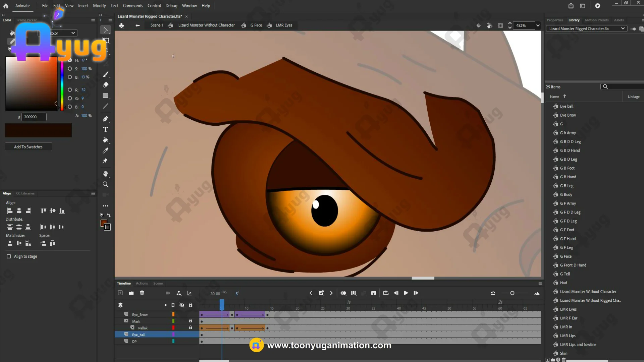The height and width of the screenshot is (362, 644).
Task: Open the Modify menu
Action: [99, 6]
